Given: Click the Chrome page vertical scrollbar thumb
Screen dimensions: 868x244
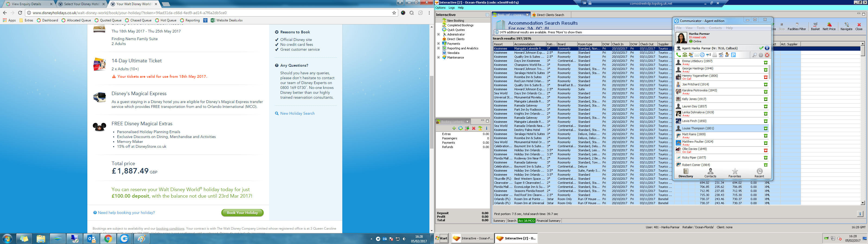Looking at the screenshot, I should tap(431, 112).
